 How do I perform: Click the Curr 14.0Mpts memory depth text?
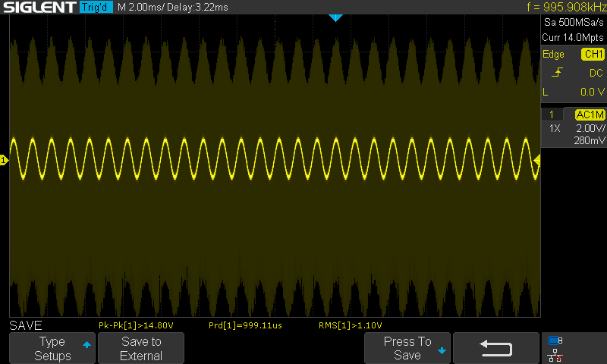point(573,37)
